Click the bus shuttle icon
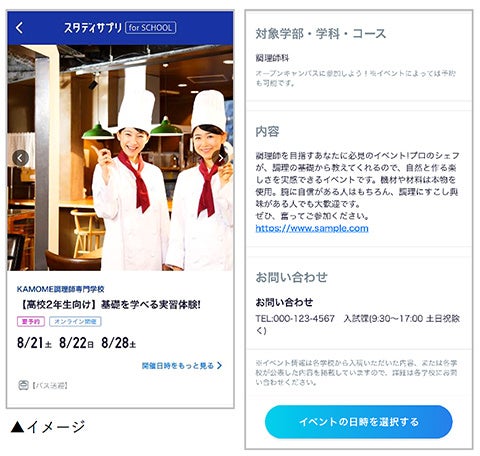The height and width of the screenshot is (456, 480). tap(23, 385)
